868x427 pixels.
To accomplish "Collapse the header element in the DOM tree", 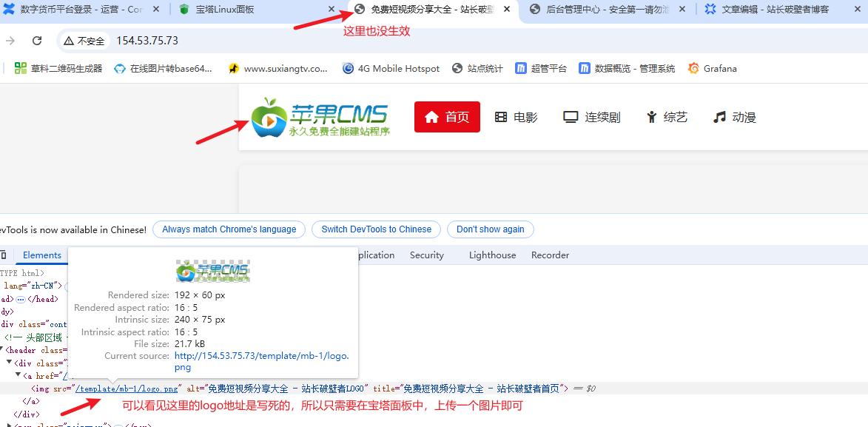I will (x=2, y=350).
